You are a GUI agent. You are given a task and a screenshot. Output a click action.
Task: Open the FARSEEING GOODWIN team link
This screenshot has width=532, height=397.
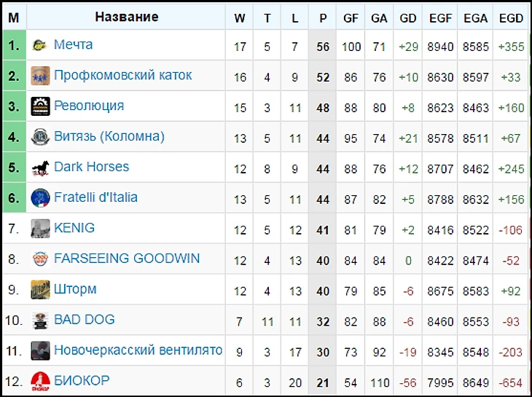click(x=127, y=259)
